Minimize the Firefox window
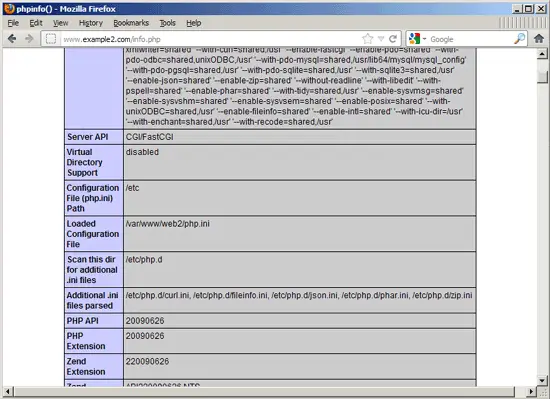 517,9
